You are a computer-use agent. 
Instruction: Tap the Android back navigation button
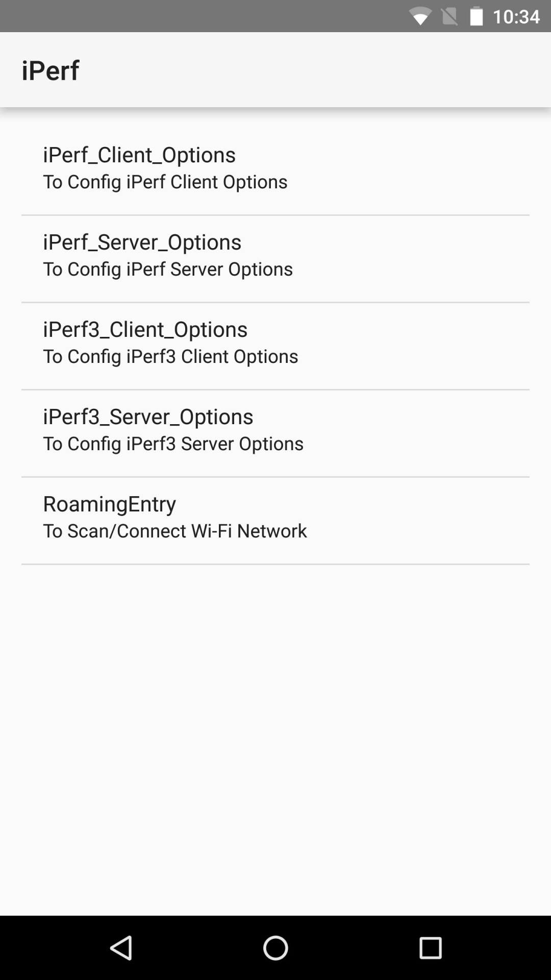point(121,948)
